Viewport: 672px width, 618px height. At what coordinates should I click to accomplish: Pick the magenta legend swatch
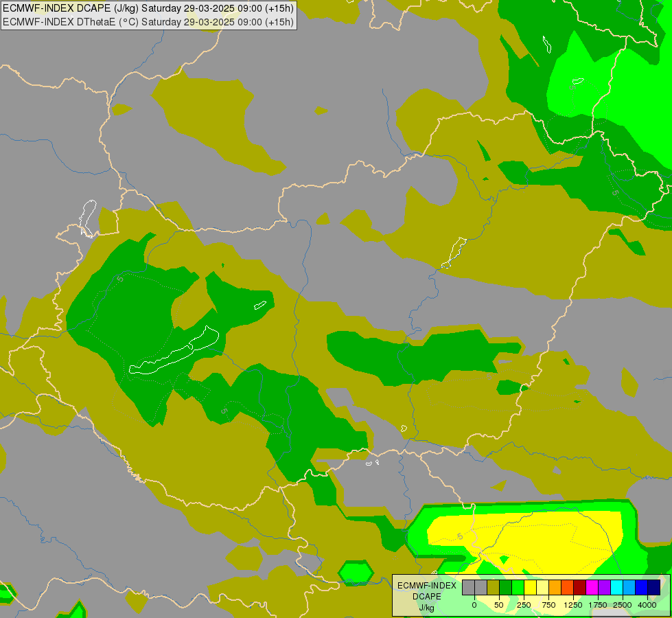pos(592,587)
